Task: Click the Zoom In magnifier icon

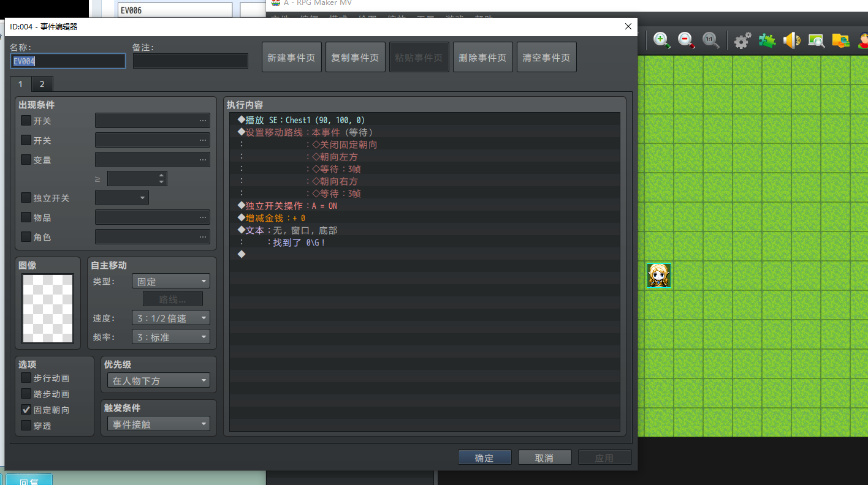Action: click(661, 40)
